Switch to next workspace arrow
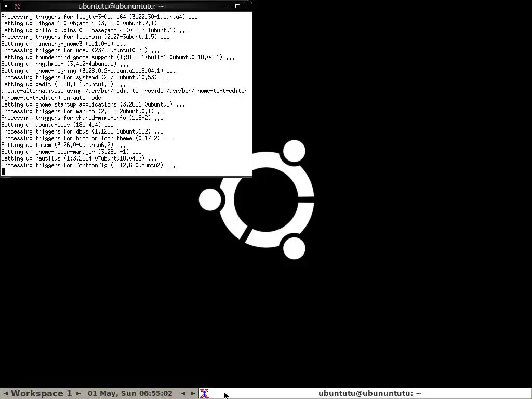 (78, 394)
